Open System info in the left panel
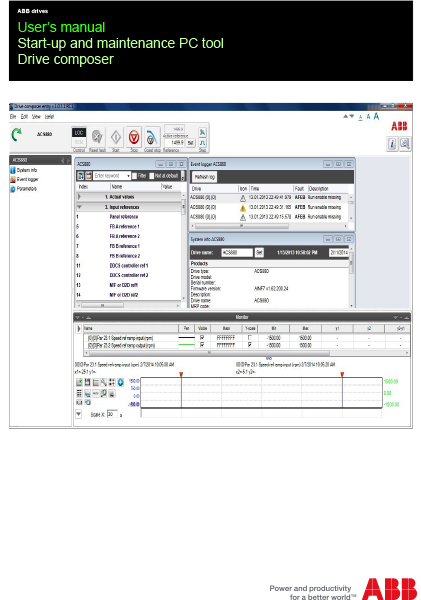 tap(24, 170)
